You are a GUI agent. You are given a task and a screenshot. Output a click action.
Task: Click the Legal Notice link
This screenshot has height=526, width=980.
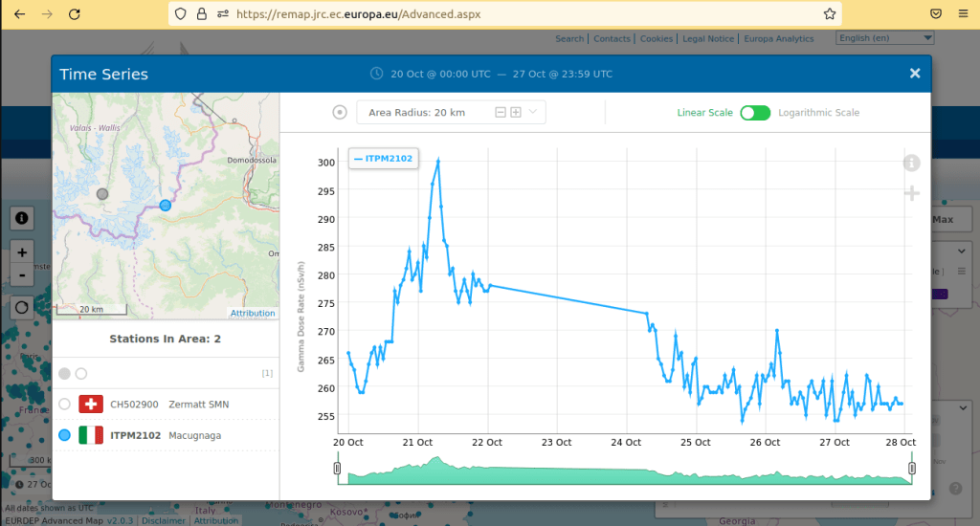pyautogui.click(x=708, y=39)
